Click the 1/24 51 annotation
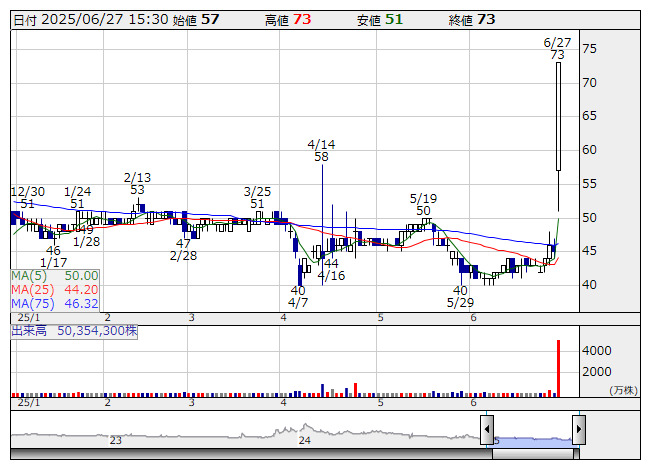The height and width of the screenshot is (470, 653). pos(77,198)
